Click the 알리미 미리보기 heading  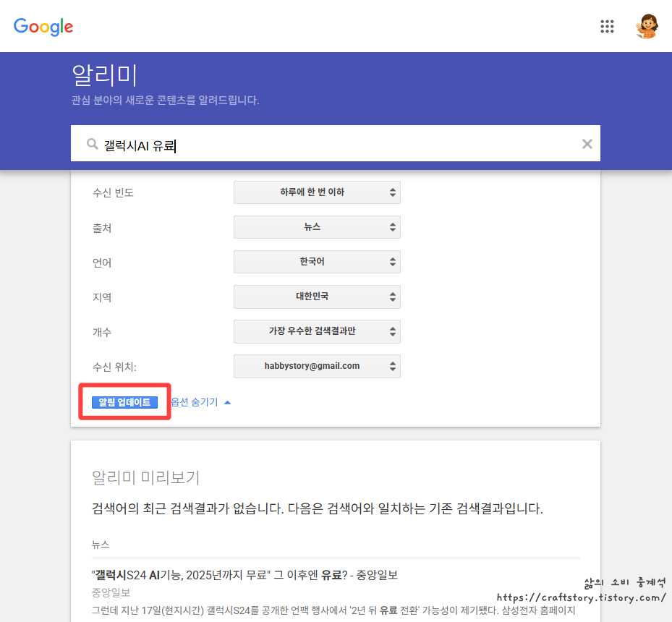(x=145, y=477)
